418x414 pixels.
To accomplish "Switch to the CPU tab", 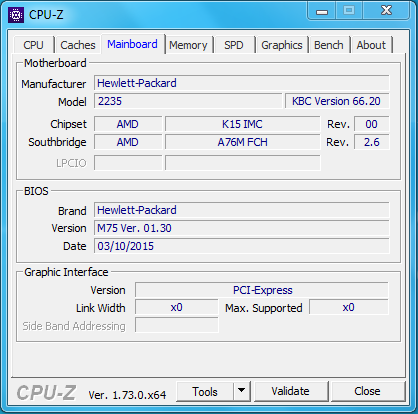I will click(34, 45).
